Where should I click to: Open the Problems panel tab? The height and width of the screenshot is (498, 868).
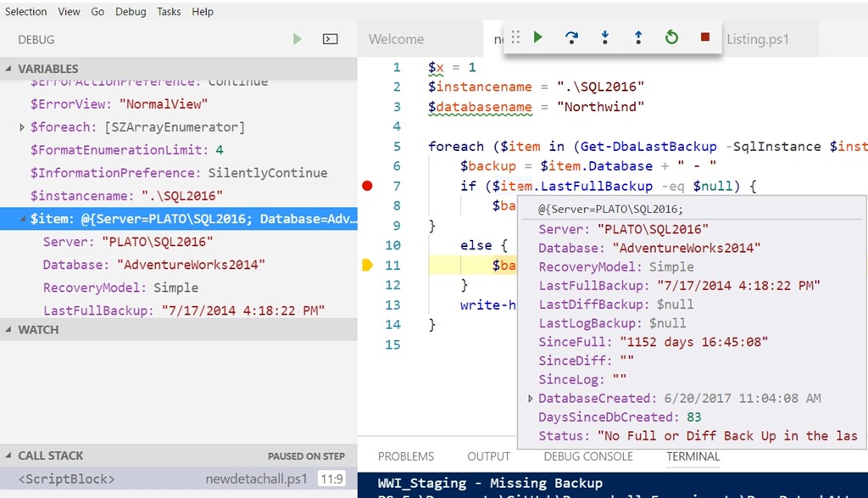(x=406, y=456)
